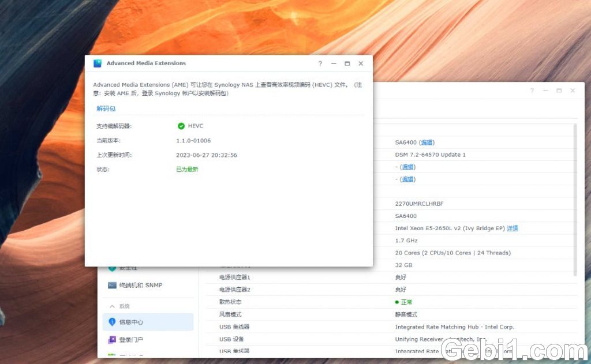Close the Control Panel window

pos(573,91)
